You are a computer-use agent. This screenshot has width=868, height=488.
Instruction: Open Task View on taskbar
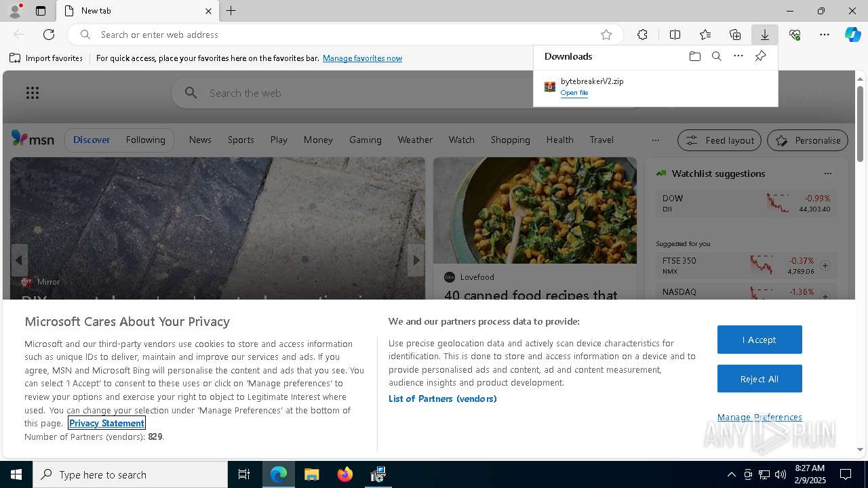click(244, 474)
